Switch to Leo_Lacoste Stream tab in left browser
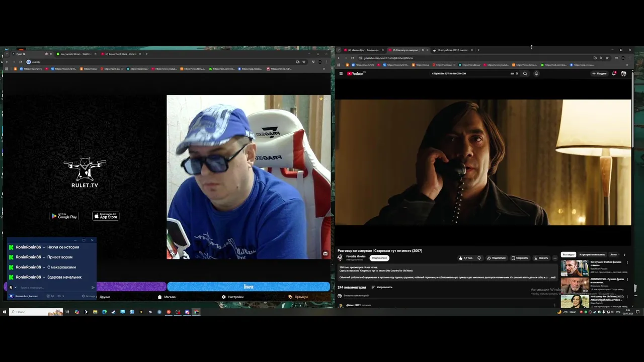Screen dimensions: 644x362 click(x=75, y=54)
